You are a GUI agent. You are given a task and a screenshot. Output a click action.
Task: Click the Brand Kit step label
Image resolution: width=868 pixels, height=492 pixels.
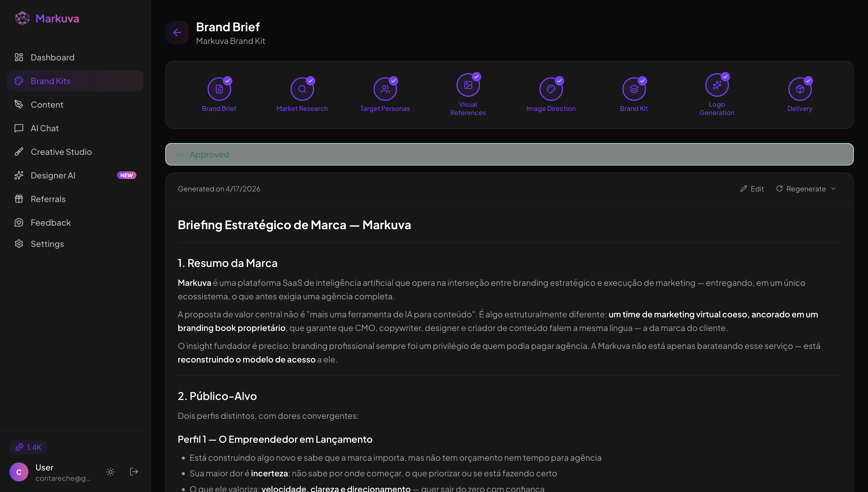(634, 109)
